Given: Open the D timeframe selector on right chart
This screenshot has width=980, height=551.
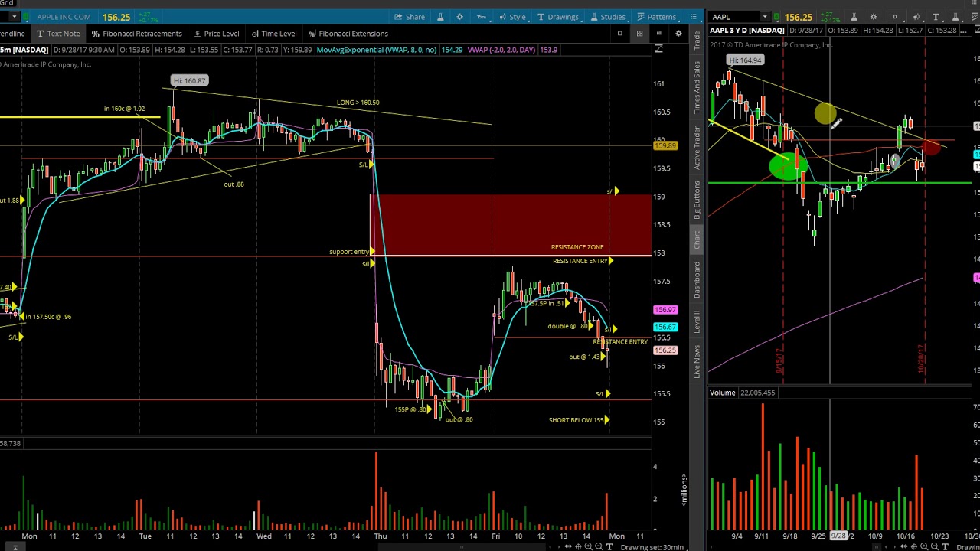Looking at the screenshot, I should pyautogui.click(x=895, y=17).
